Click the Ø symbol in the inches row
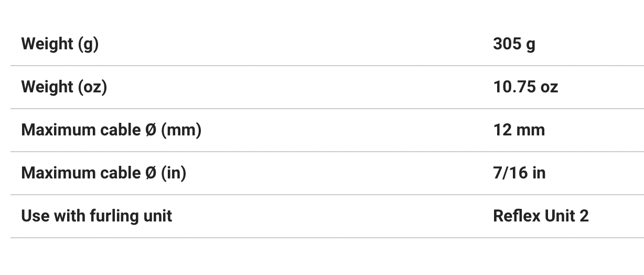Viewport: 644px width, 275px height. pyautogui.click(x=151, y=173)
